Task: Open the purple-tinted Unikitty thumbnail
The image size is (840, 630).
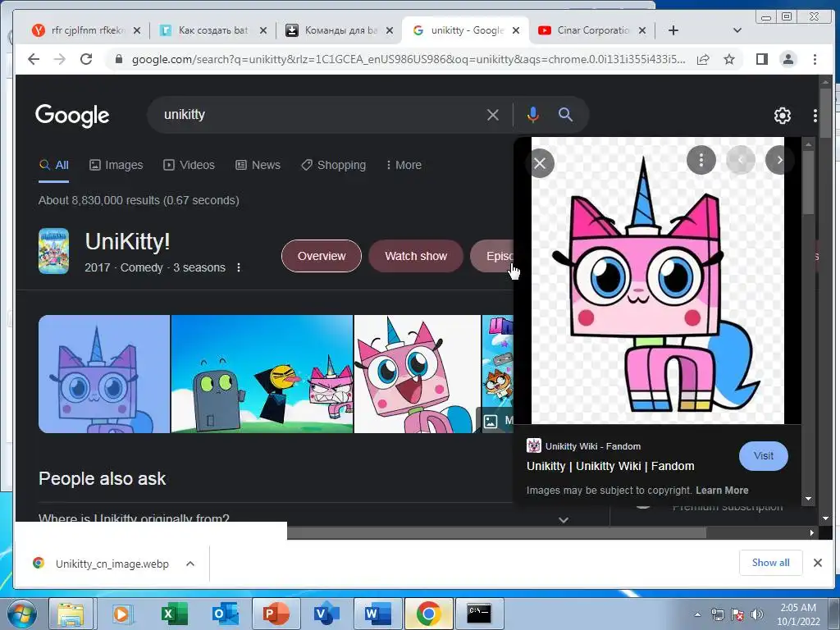Action: tap(104, 374)
